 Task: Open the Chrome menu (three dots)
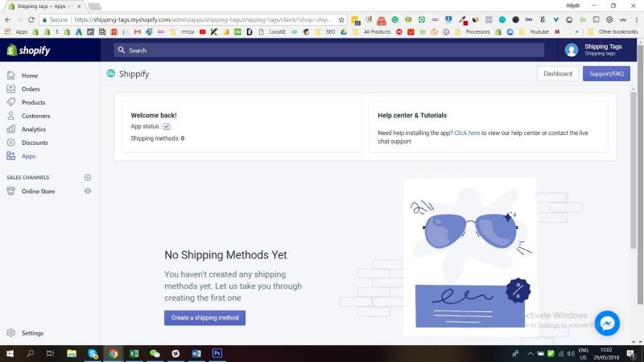637,19
